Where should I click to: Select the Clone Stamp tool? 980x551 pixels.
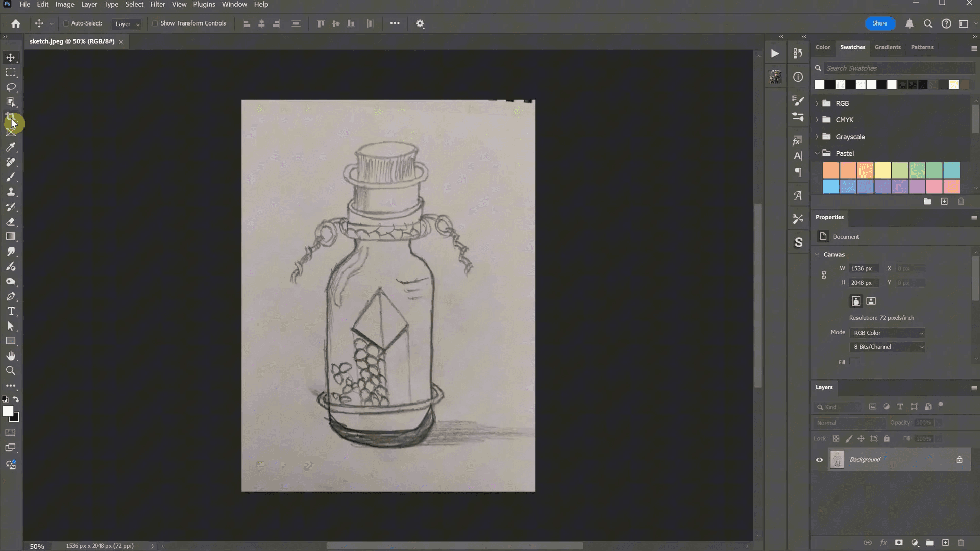[11, 192]
